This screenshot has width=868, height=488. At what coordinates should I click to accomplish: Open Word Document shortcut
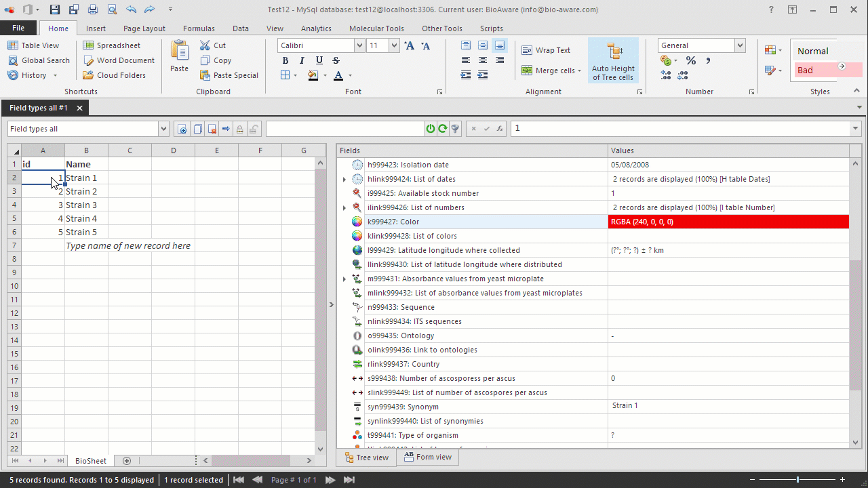pyautogui.click(x=119, y=60)
